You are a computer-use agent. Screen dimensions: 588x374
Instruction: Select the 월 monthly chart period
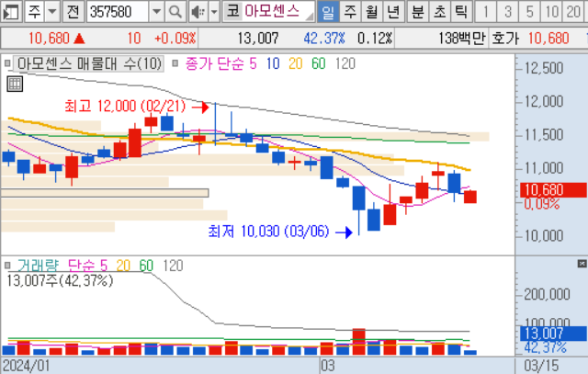click(371, 12)
